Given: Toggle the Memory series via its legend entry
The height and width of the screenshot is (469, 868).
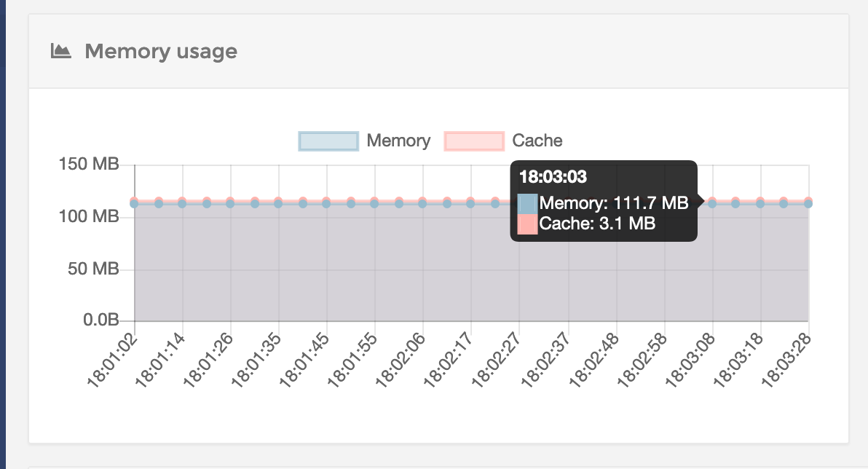Looking at the screenshot, I should pos(399,140).
